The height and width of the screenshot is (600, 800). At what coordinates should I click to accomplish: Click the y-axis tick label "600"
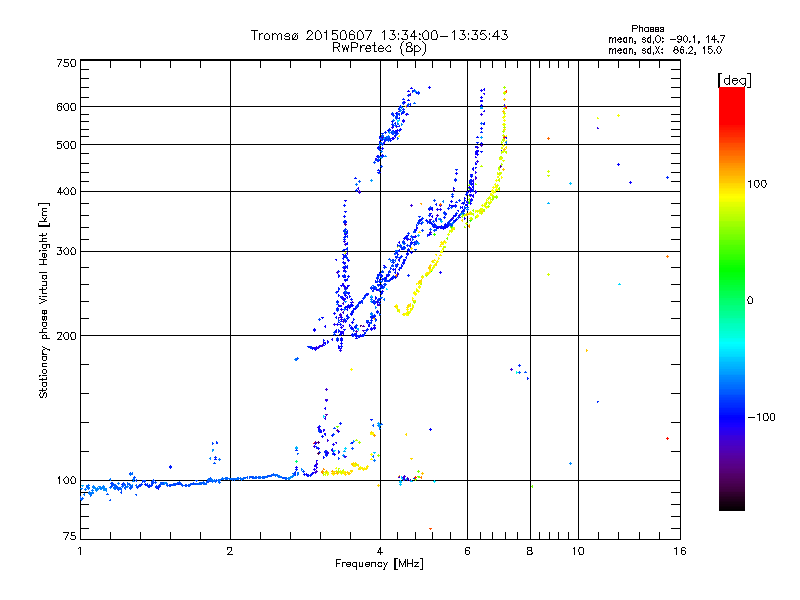pos(66,107)
